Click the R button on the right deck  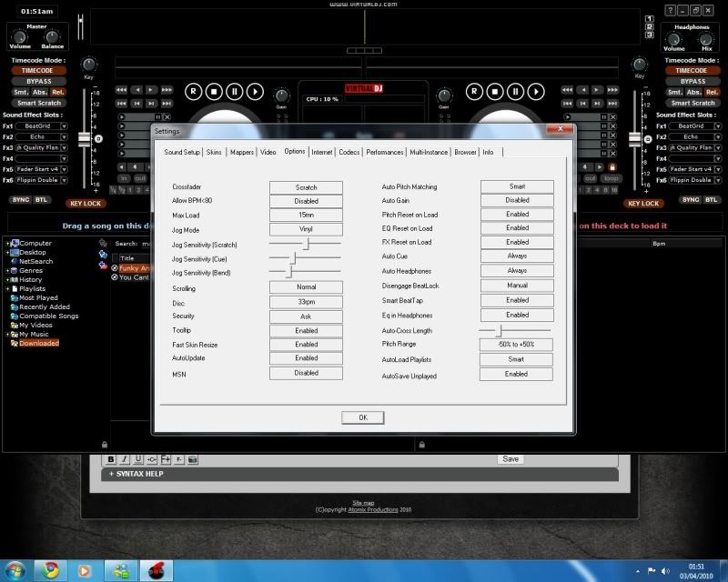(474, 92)
